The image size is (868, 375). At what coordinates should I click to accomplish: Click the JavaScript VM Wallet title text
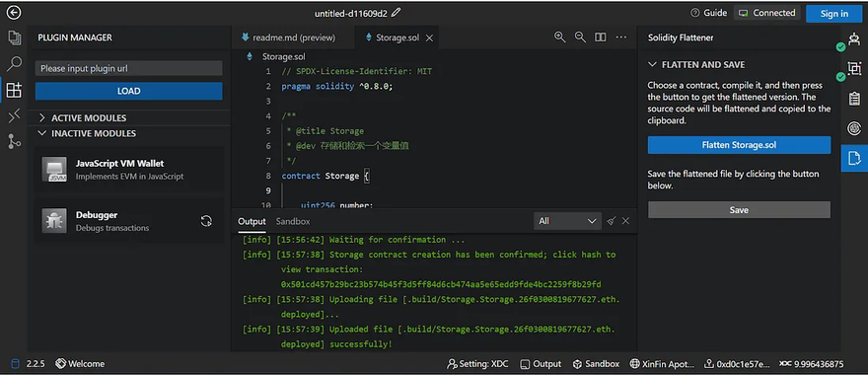(119, 164)
